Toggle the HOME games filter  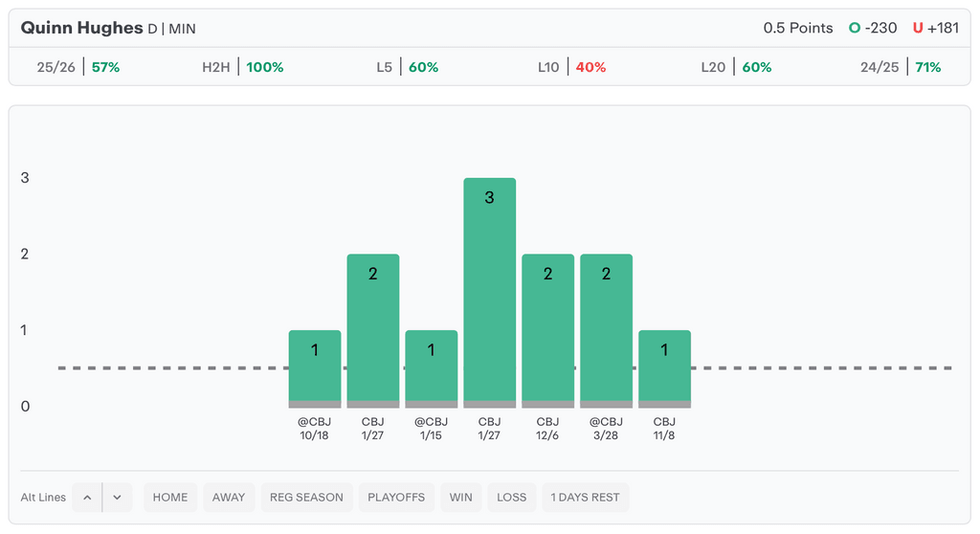coord(170,498)
